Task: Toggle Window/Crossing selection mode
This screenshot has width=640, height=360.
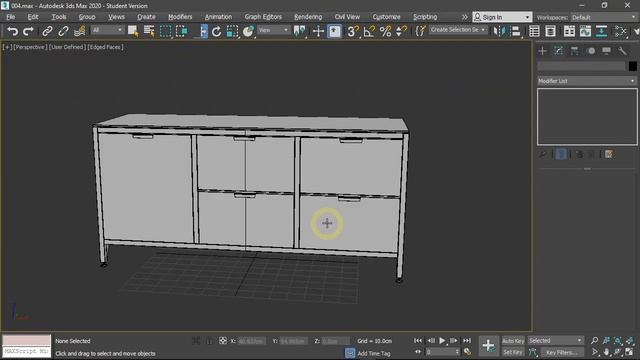Action: coord(181,31)
